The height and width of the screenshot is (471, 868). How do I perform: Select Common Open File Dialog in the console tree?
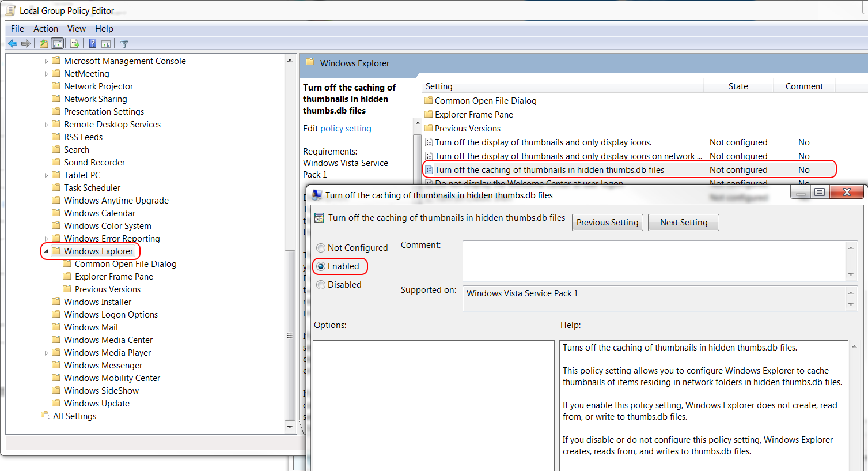(x=126, y=264)
